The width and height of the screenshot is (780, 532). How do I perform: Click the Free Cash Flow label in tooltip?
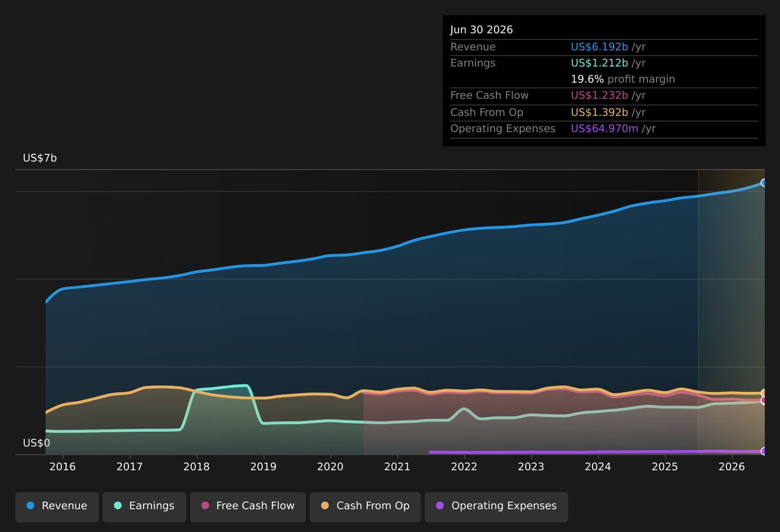(489, 96)
